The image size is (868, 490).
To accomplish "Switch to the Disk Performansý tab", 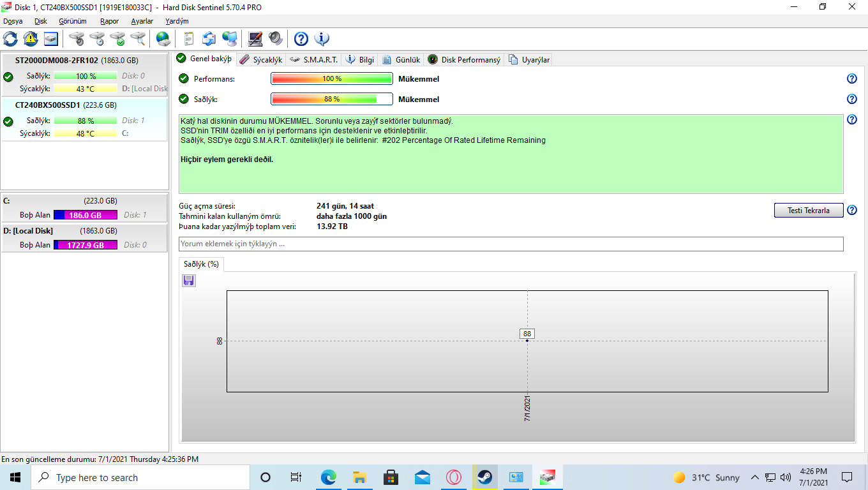I will coord(464,59).
